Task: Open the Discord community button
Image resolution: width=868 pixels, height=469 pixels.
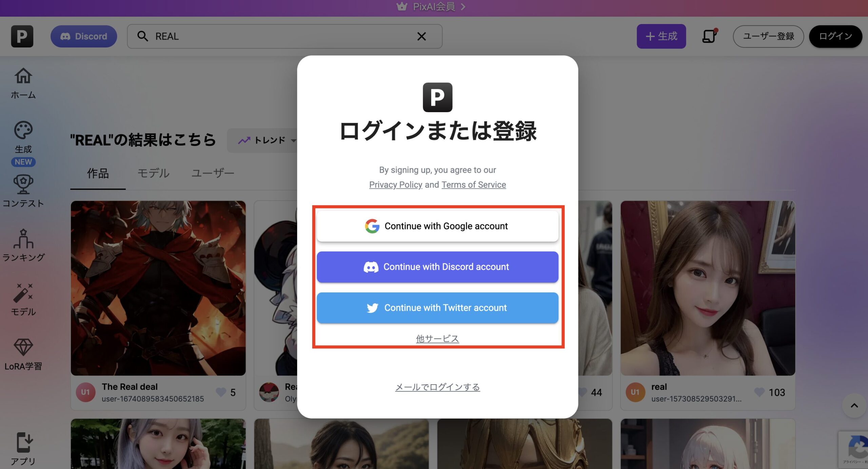Action: (84, 36)
